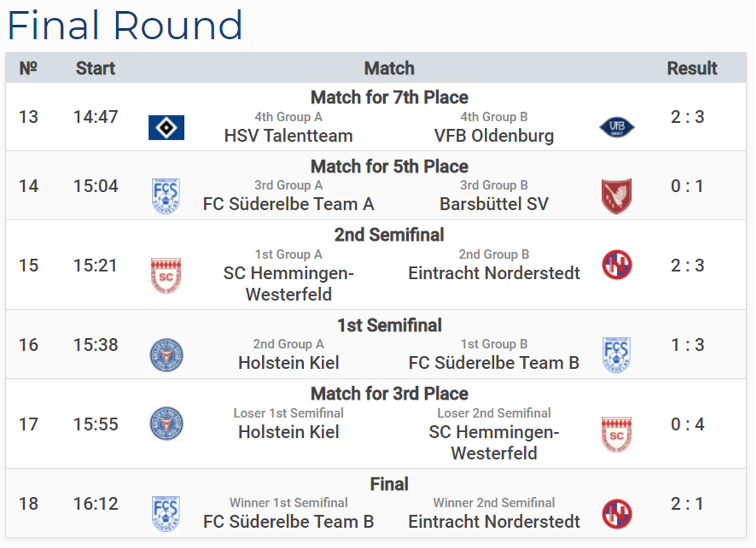Click Eintracht Norderstedt logo in 2nd Semifinal

pyautogui.click(x=616, y=265)
